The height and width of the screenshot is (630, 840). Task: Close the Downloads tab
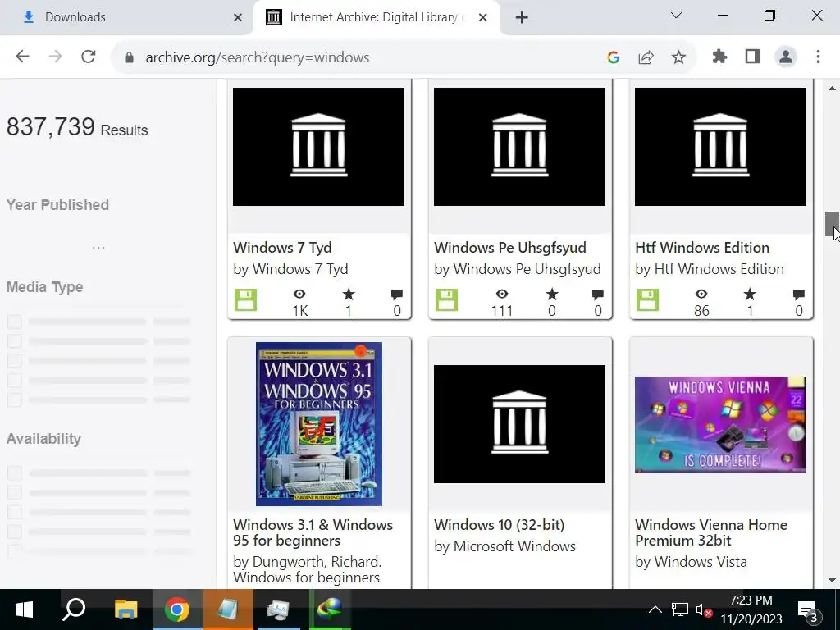(238, 18)
